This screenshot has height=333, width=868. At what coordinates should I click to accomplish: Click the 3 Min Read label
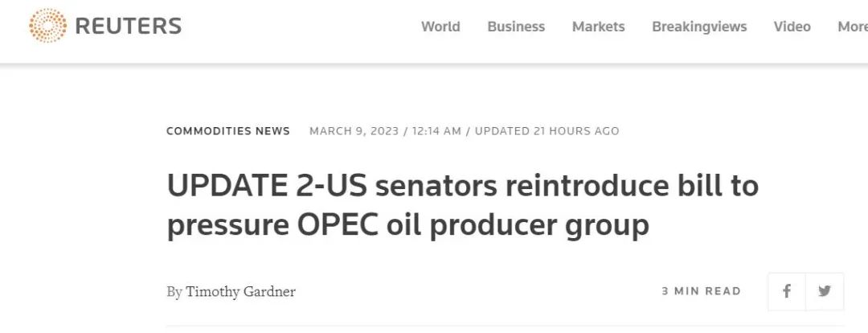pos(701,291)
